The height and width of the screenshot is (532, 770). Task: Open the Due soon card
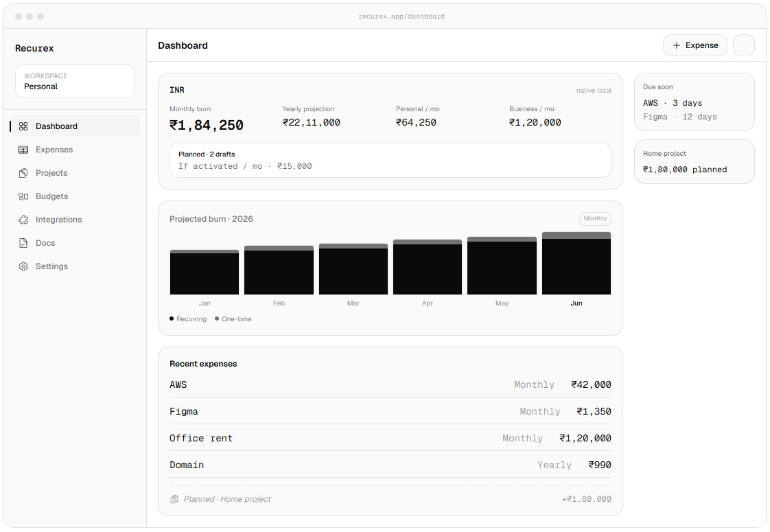(695, 102)
